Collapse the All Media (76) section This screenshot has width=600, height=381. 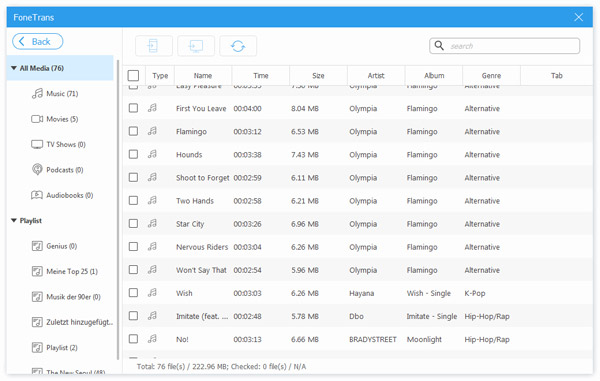click(x=14, y=68)
